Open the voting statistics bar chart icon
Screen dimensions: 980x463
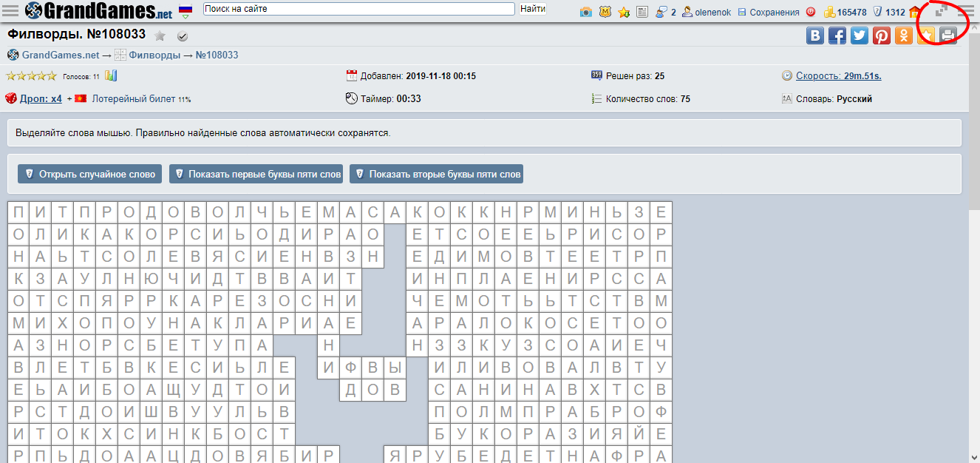[x=111, y=75]
